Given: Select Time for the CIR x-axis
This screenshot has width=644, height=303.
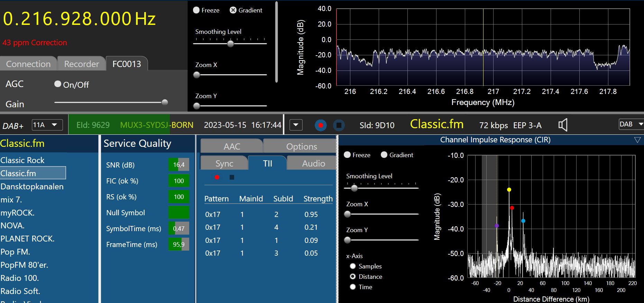Looking at the screenshot, I should click(353, 287).
